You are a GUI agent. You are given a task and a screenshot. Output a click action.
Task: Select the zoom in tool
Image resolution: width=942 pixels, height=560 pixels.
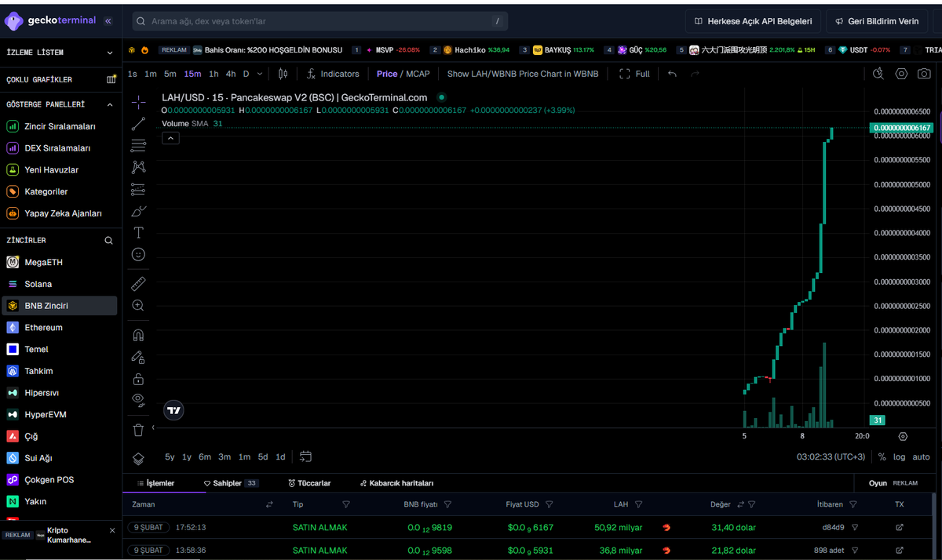coord(138,305)
